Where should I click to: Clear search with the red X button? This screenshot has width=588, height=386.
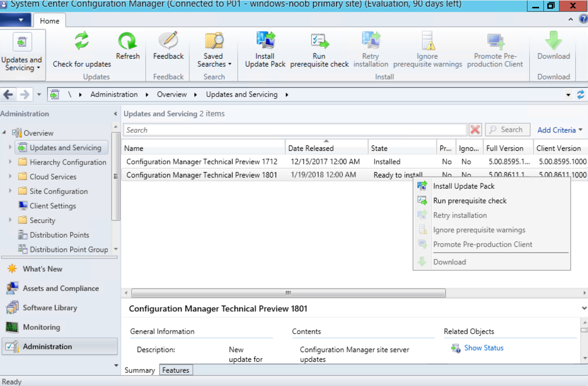(475, 130)
